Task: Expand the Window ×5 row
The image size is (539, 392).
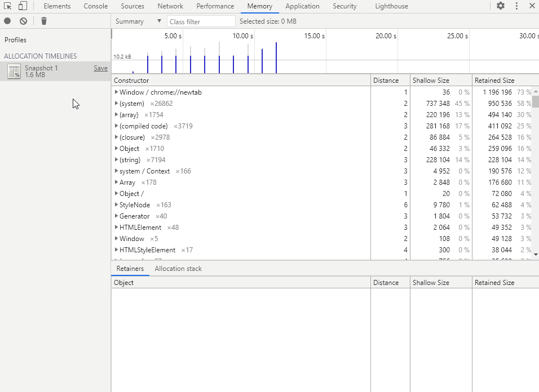Action: (x=116, y=239)
